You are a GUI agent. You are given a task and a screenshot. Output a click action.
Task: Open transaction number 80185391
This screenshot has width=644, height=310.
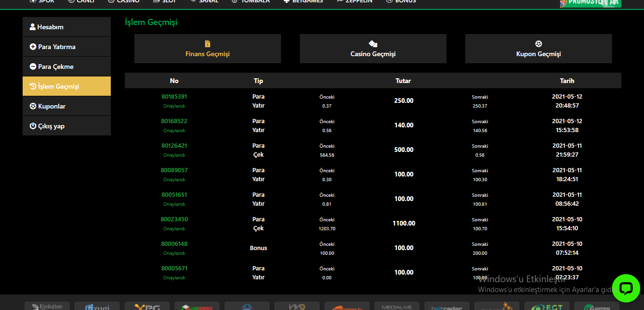click(x=174, y=97)
